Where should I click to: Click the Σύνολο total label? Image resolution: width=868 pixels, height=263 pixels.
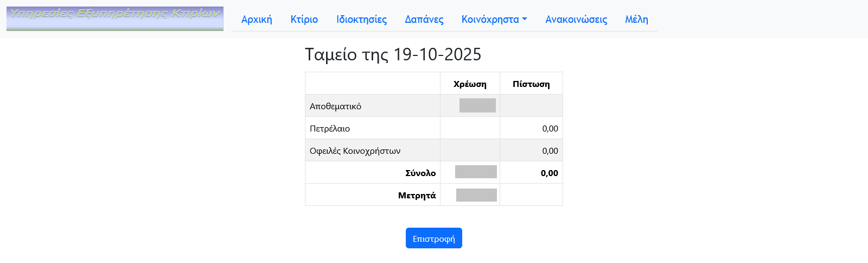click(x=420, y=173)
